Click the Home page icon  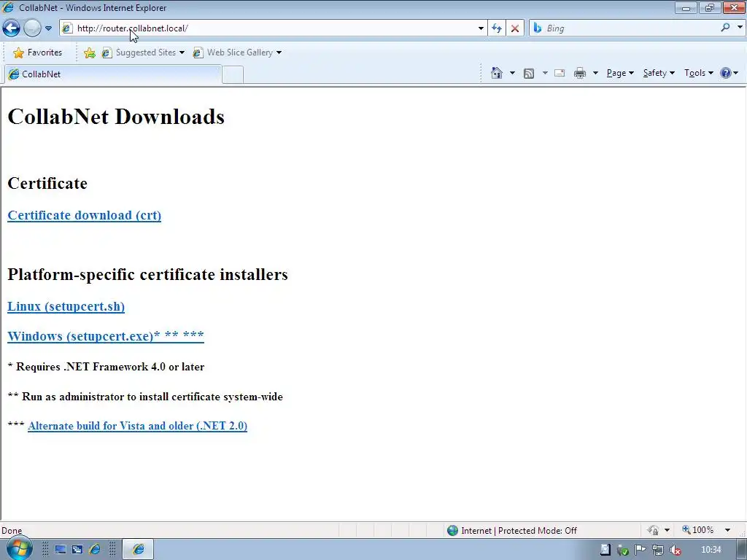tap(496, 73)
